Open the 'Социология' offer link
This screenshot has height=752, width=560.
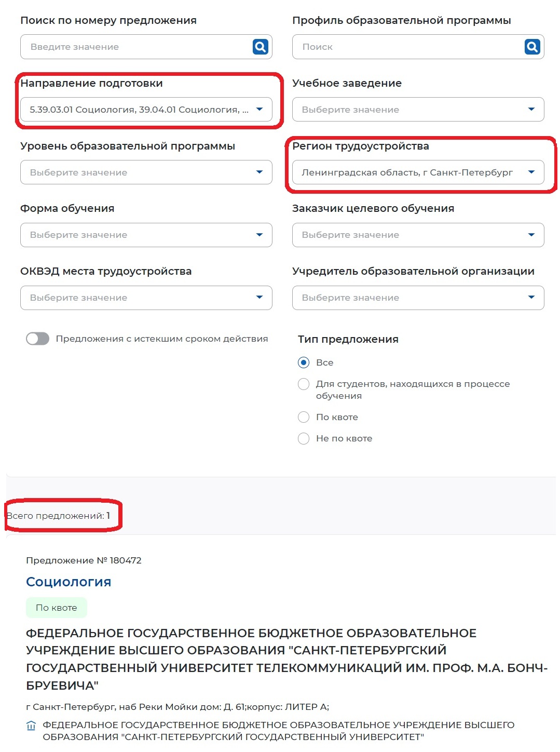click(x=69, y=582)
